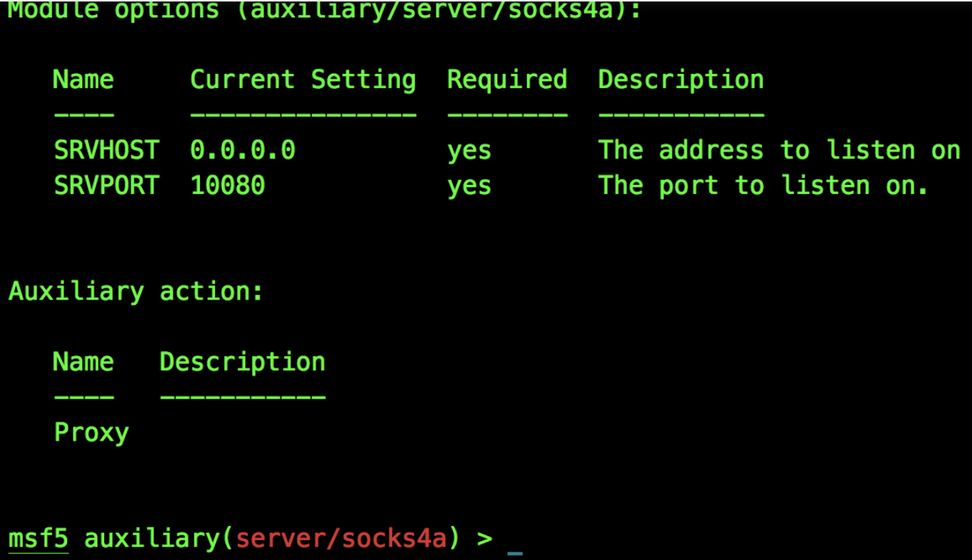Click the terminal cursor after the prompt
This screenshot has height=560, width=972.
515,552
